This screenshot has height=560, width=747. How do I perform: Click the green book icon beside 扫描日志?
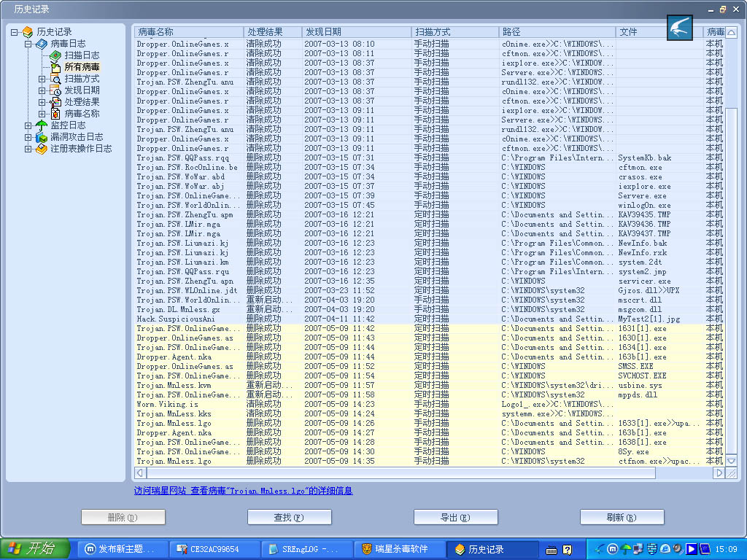[x=55, y=55]
